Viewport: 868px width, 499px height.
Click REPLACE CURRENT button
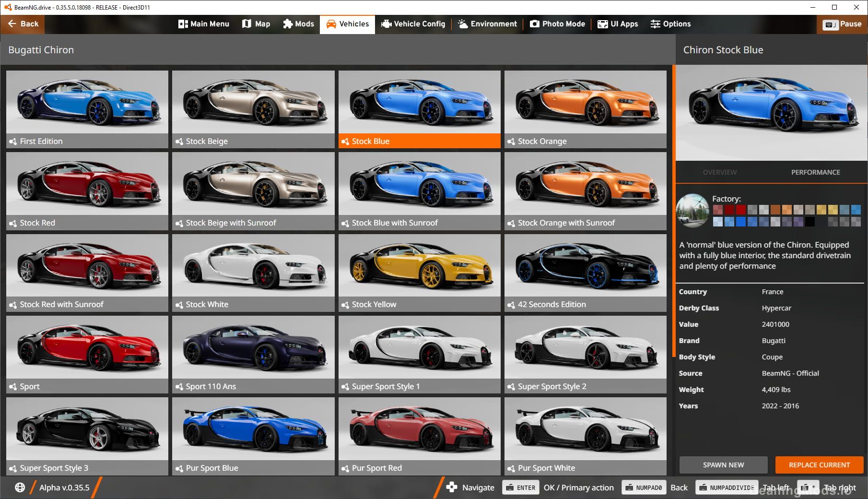(819, 465)
